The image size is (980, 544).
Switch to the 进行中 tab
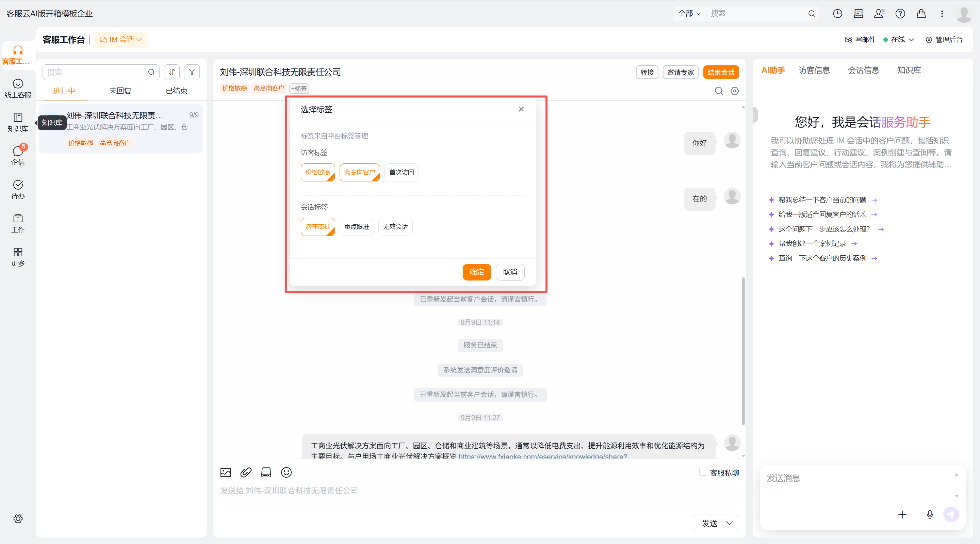click(x=64, y=91)
